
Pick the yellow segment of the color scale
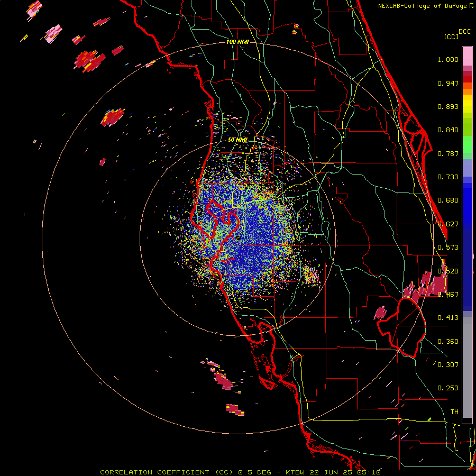[467, 104]
